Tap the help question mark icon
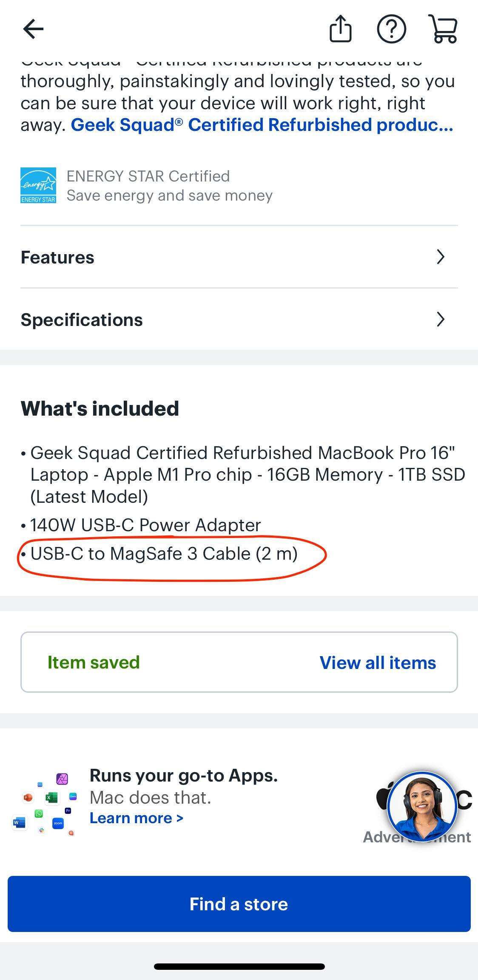 (x=391, y=29)
